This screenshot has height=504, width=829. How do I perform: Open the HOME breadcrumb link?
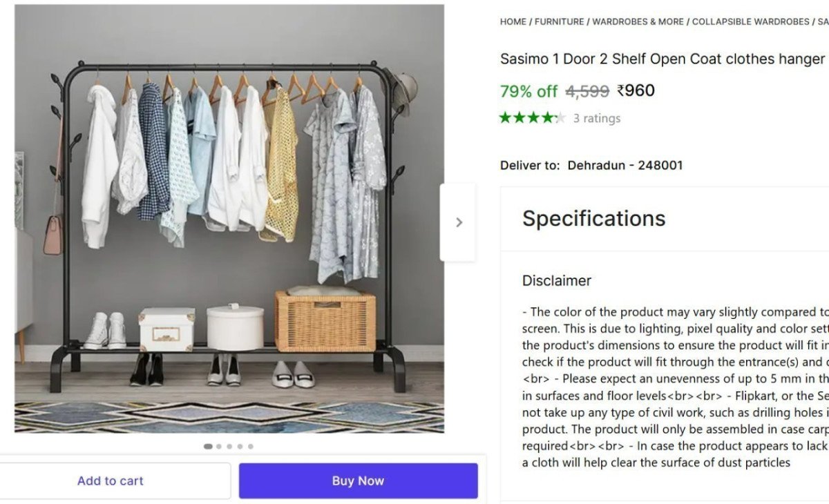513,21
